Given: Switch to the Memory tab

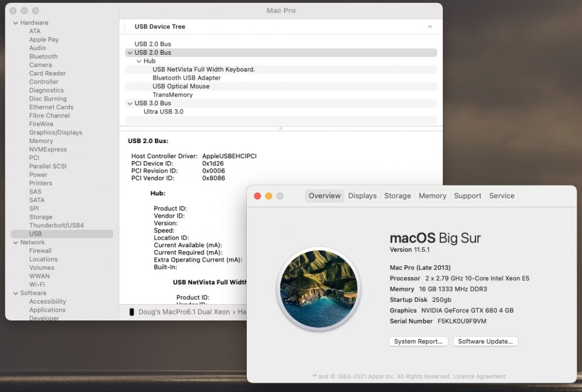Looking at the screenshot, I should click(432, 196).
